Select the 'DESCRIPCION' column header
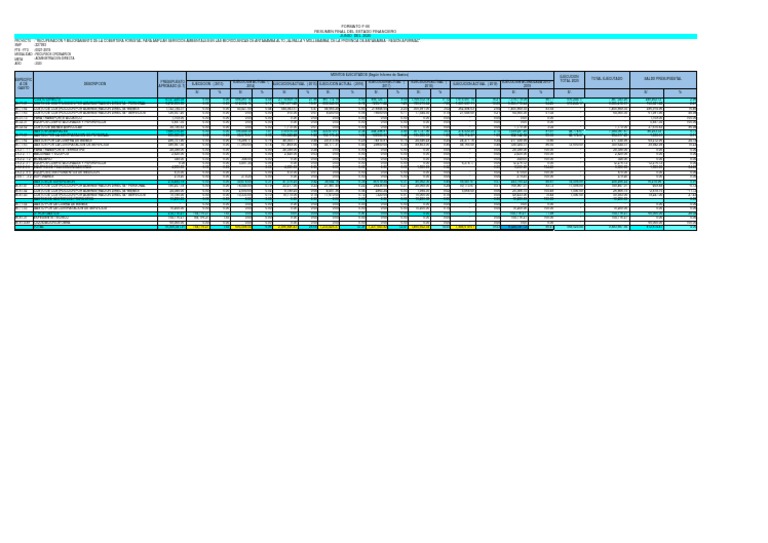 coord(95,84)
